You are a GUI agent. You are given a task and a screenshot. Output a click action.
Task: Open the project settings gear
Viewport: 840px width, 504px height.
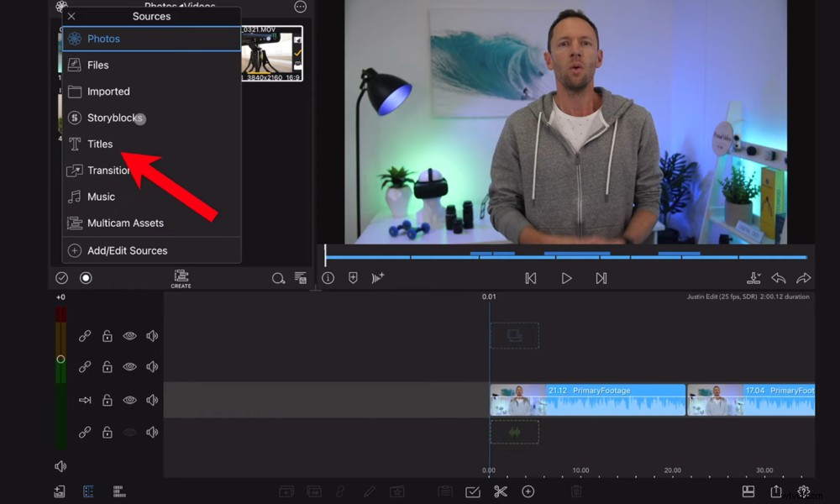(x=803, y=491)
